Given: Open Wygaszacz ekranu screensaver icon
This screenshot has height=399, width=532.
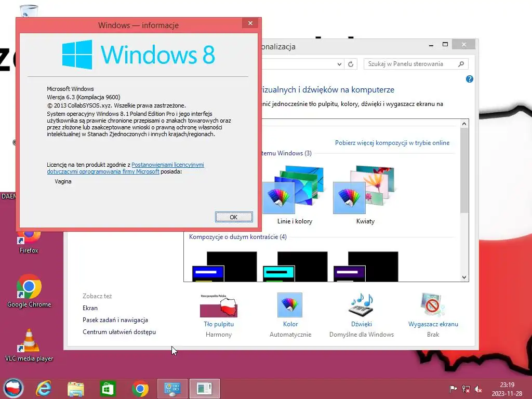Looking at the screenshot, I should coord(433,305).
